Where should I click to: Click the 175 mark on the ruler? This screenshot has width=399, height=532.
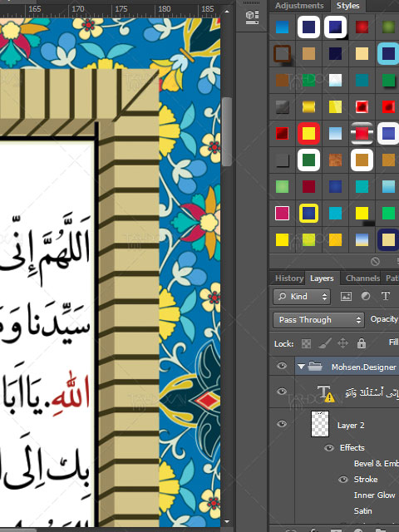pyautogui.click(x=121, y=9)
